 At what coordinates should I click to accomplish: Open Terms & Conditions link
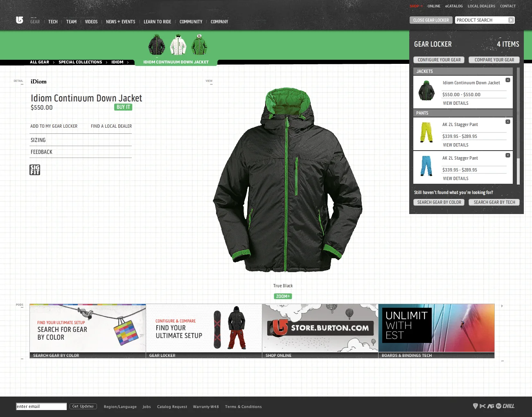click(243, 407)
